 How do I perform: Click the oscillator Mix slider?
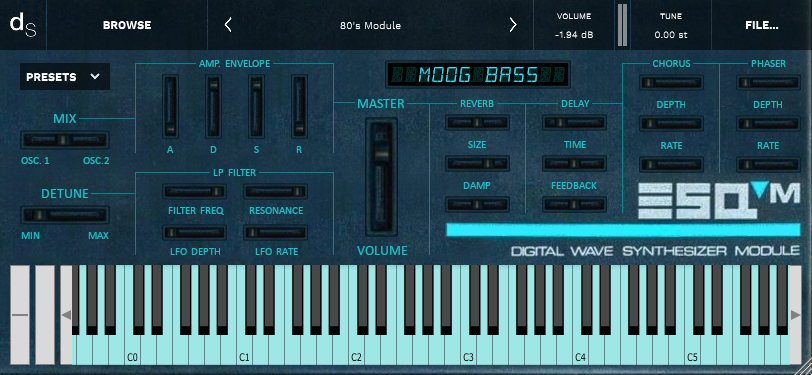coord(65,140)
